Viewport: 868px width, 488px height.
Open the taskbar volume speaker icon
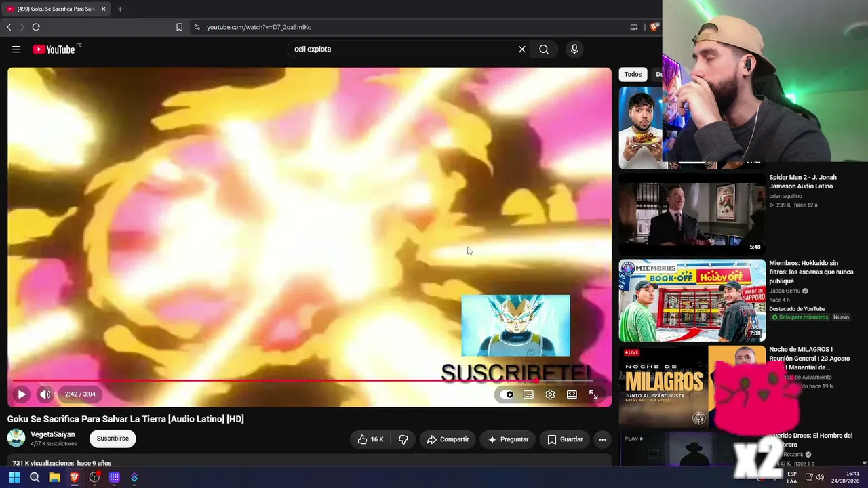821,477
